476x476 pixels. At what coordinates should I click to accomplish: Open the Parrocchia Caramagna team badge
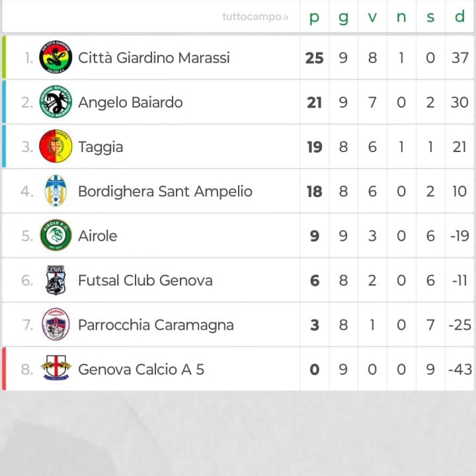point(56,324)
